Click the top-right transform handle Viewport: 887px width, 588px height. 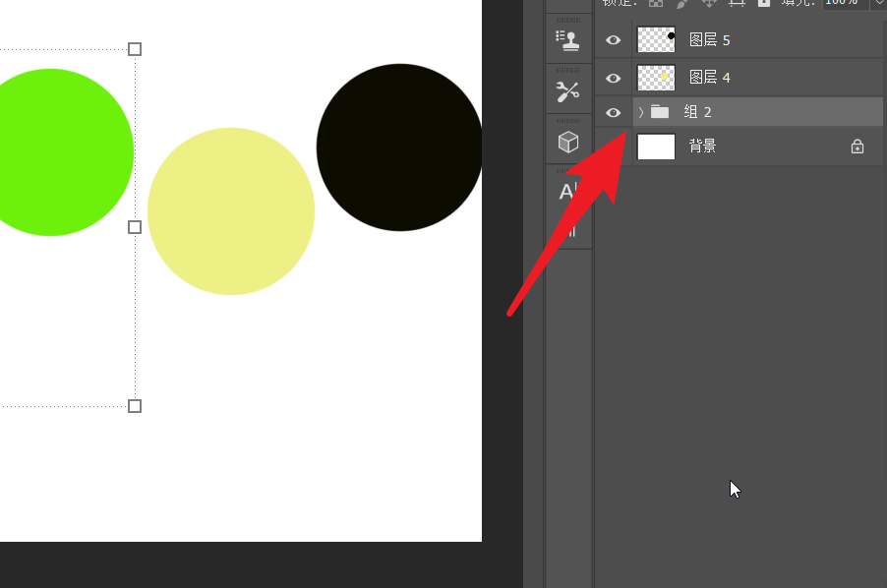coord(135,49)
